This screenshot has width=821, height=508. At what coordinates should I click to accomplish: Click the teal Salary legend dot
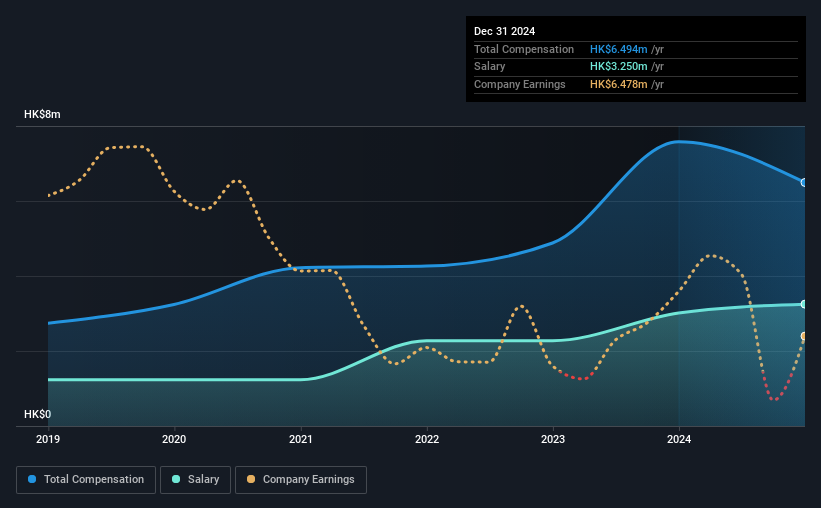click(176, 479)
